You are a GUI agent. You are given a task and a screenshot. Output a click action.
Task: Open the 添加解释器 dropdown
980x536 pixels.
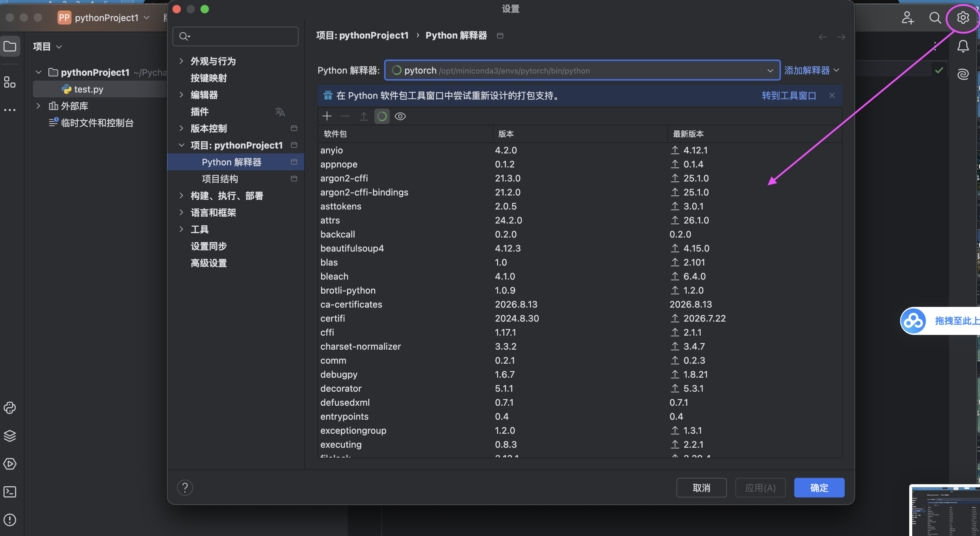tap(811, 70)
